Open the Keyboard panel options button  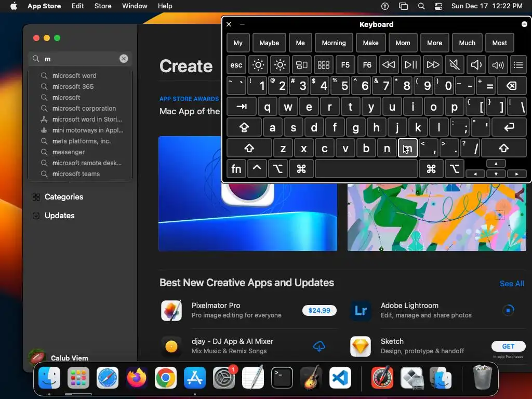tap(524, 24)
